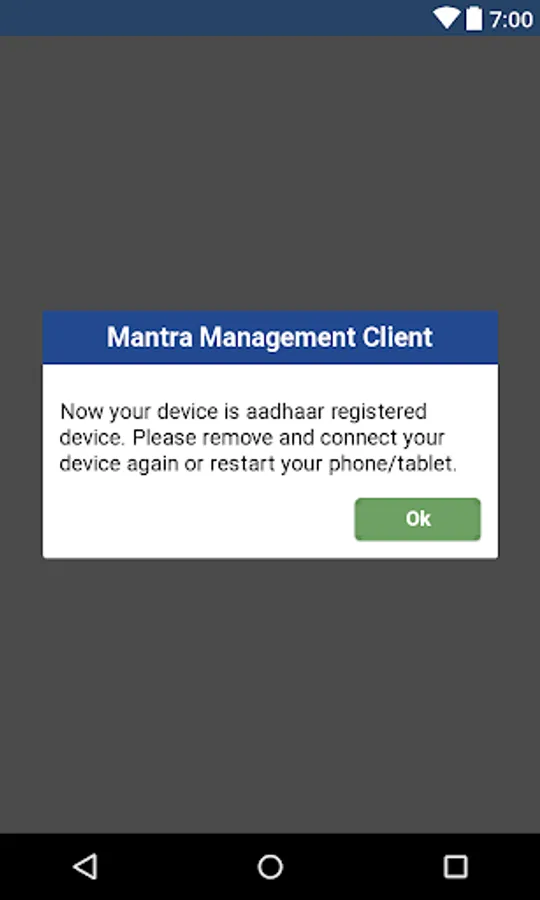Tap the Wi-Fi signal icon

tap(446, 18)
